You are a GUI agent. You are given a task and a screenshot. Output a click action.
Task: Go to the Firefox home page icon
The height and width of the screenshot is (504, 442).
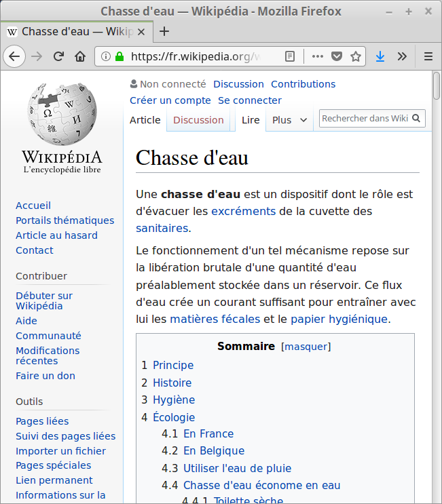(80, 57)
